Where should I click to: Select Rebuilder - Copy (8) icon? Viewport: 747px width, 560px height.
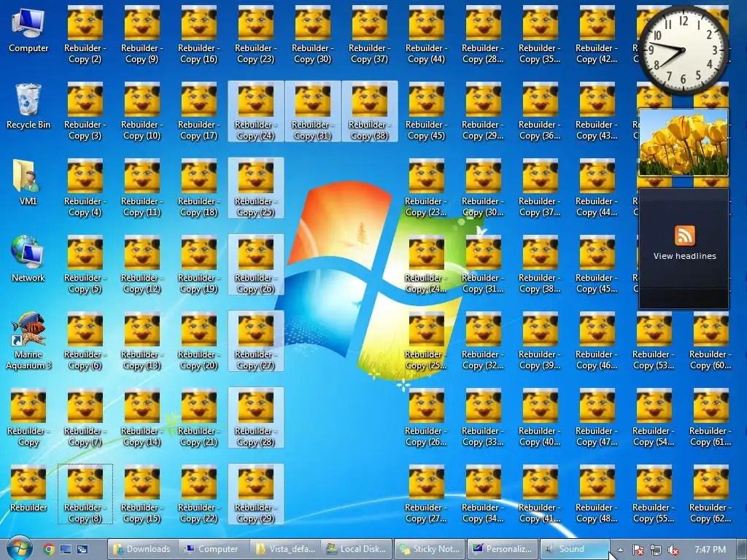(85, 494)
